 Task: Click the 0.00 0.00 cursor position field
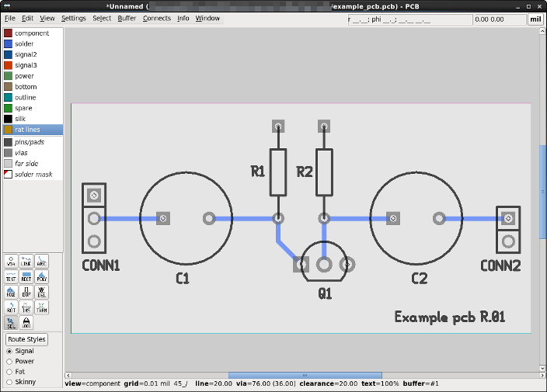pos(500,19)
